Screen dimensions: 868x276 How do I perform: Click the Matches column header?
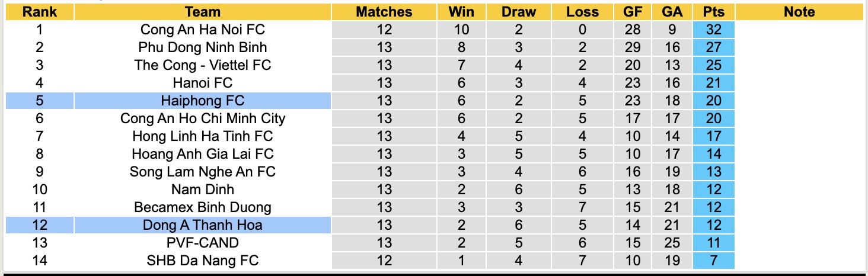tap(384, 12)
